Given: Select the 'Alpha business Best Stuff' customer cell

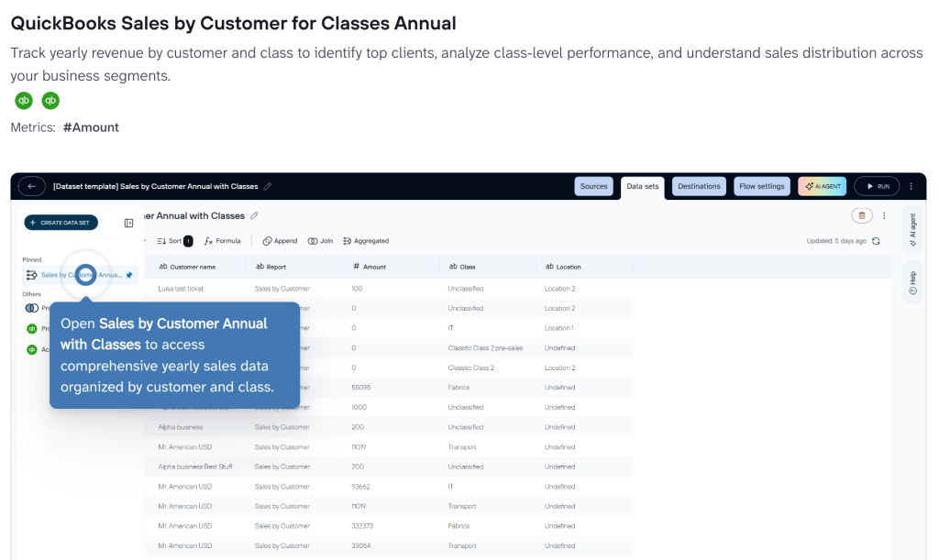Looking at the screenshot, I should click(x=197, y=467).
